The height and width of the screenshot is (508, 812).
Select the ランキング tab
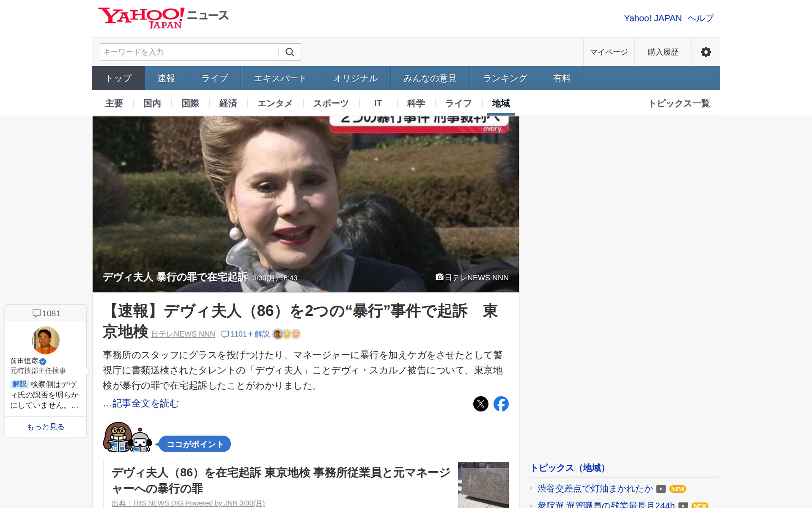(x=505, y=78)
